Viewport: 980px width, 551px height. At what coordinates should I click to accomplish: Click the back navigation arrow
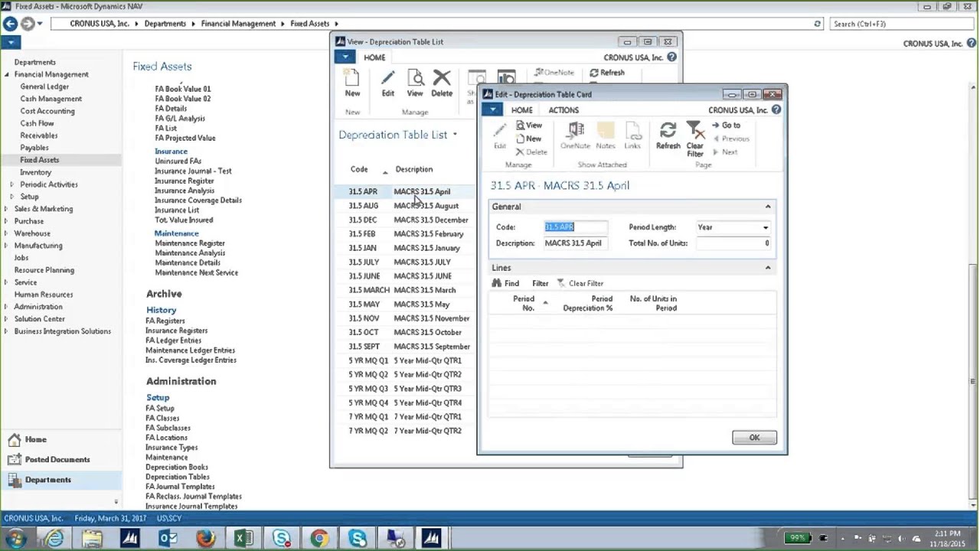pos(11,24)
